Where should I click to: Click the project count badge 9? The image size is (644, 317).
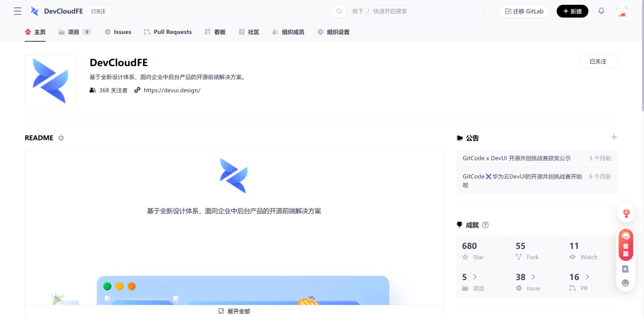pyautogui.click(x=86, y=32)
